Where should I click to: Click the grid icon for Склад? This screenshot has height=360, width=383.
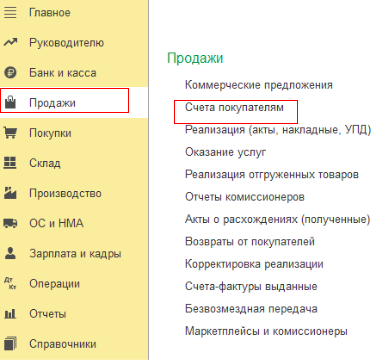point(10,163)
